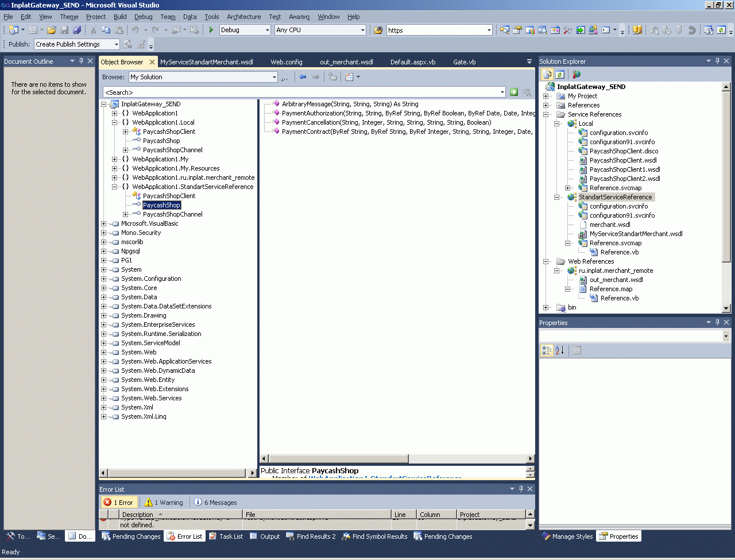Switch to Manage Styles tab
Viewport: 735px width, 560px height.
click(x=567, y=536)
